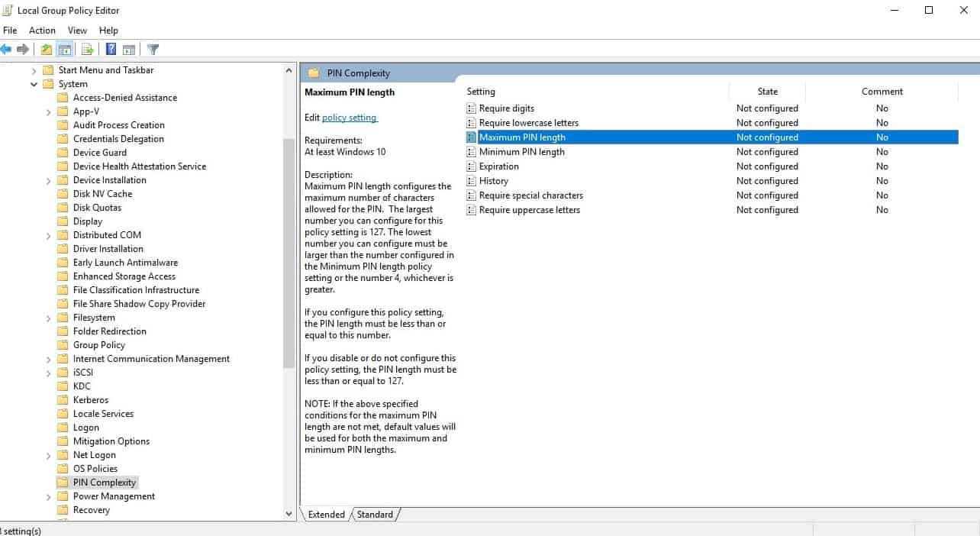The height and width of the screenshot is (536, 980).
Task: Click the folder icon beside Device Guard
Action: coord(63,153)
